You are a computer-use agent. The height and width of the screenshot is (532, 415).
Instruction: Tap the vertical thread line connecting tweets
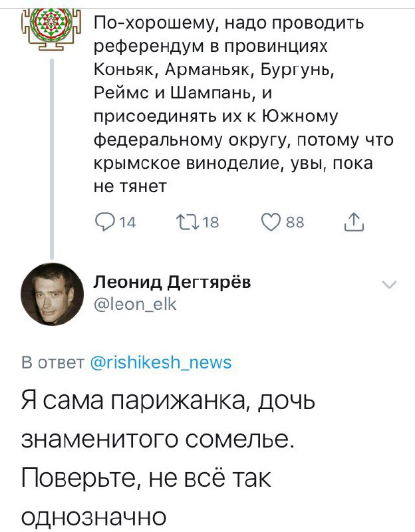coord(52,160)
